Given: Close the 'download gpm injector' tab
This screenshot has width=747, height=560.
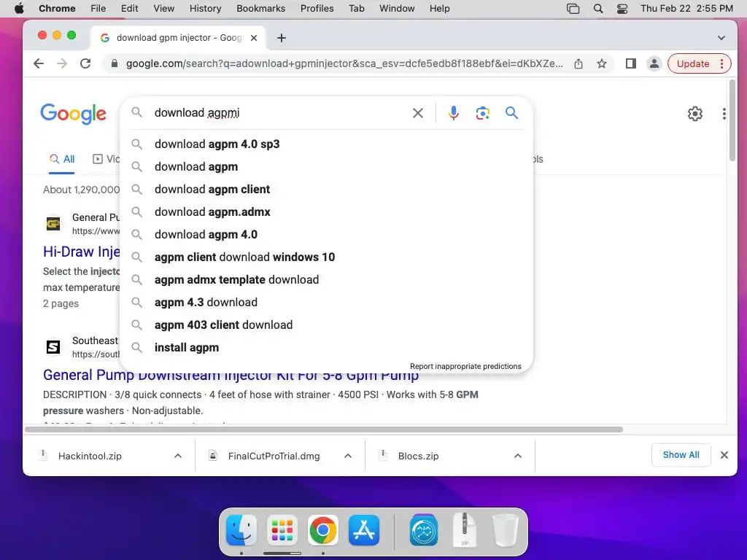Looking at the screenshot, I should point(254,38).
